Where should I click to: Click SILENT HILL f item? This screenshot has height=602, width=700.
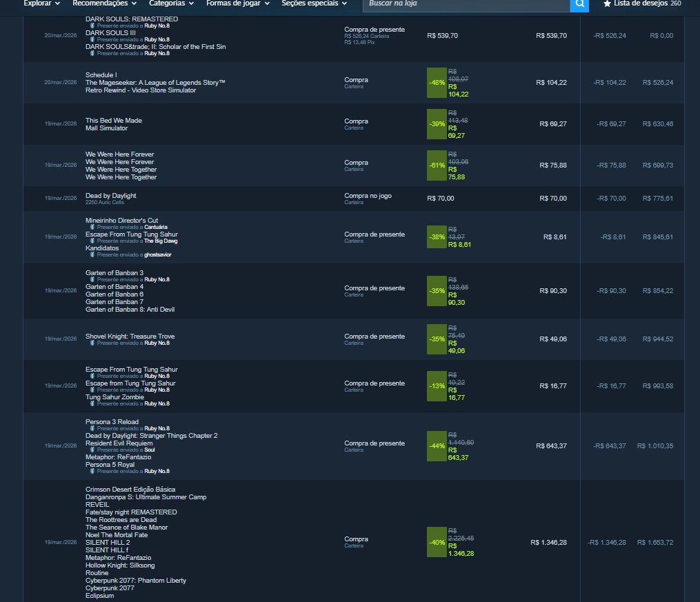(x=107, y=550)
